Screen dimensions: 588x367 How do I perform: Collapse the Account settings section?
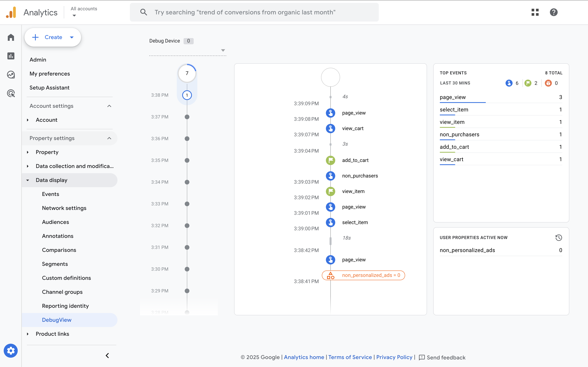pos(109,106)
